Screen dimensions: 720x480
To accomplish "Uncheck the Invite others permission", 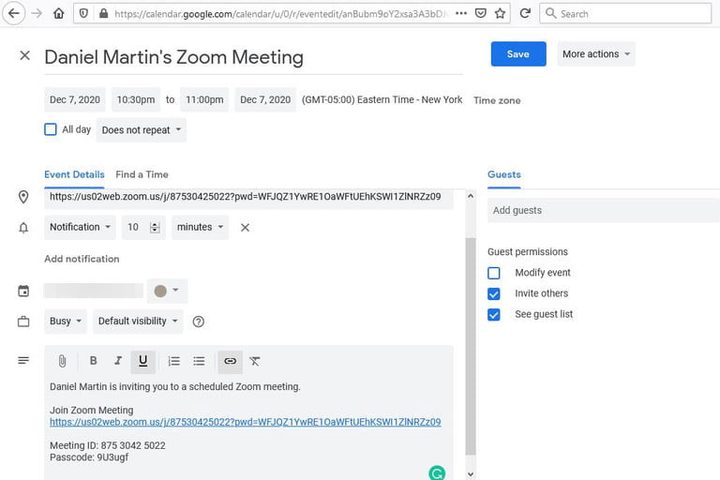I will [x=494, y=294].
